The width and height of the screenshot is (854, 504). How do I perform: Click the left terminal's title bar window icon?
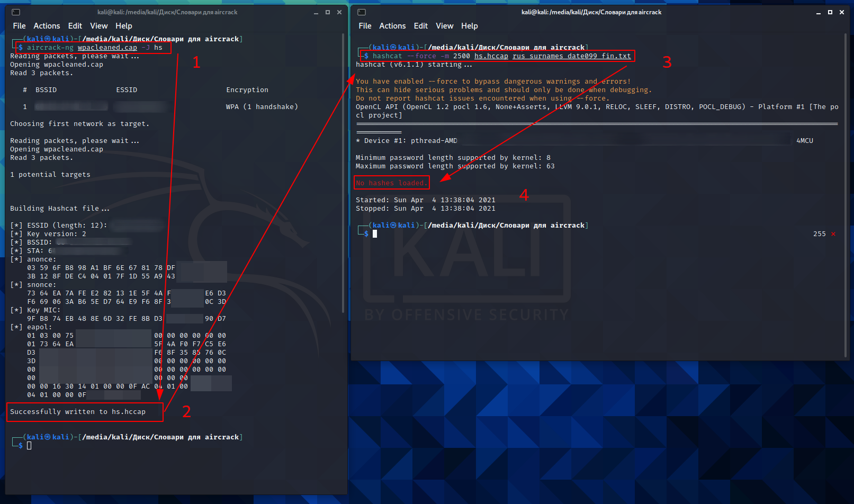click(x=16, y=12)
